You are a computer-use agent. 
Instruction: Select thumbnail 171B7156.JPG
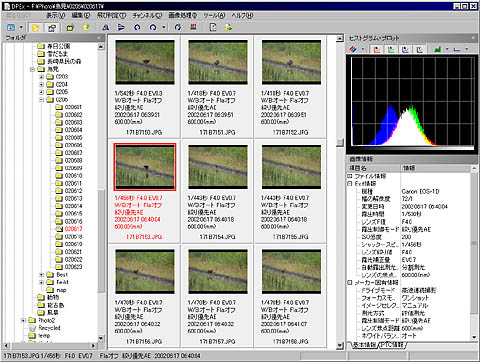click(x=145, y=271)
